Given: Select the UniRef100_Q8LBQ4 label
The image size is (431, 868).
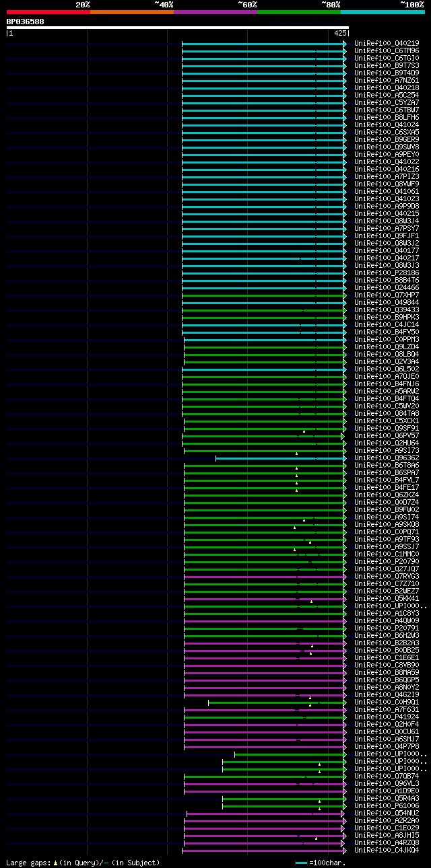Looking at the screenshot, I should pyautogui.click(x=387, y=355).
